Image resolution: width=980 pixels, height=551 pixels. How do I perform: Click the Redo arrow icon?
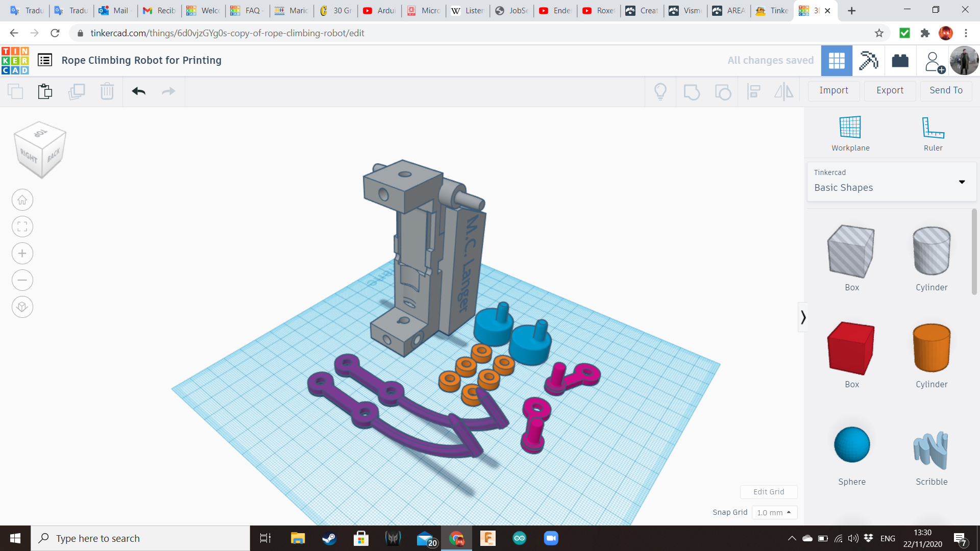click(168, 91)
